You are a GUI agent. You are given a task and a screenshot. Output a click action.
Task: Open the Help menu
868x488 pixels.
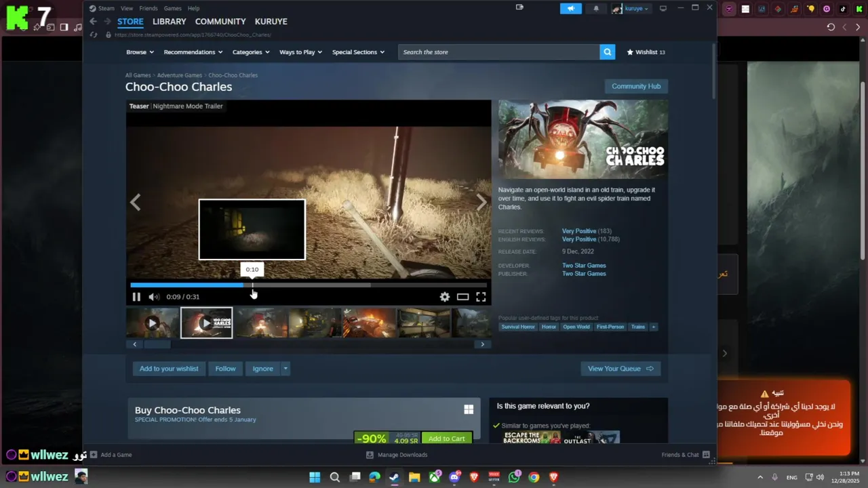(x=193, y=8)
